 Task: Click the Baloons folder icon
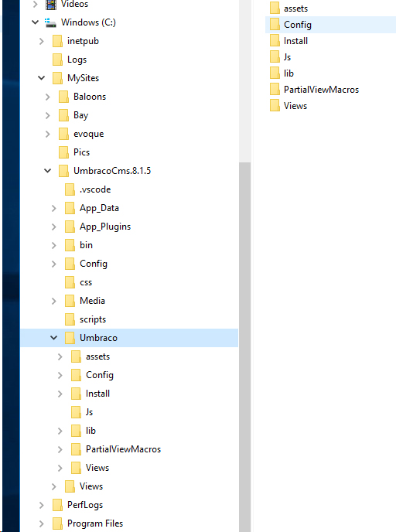tap(63, 97)
